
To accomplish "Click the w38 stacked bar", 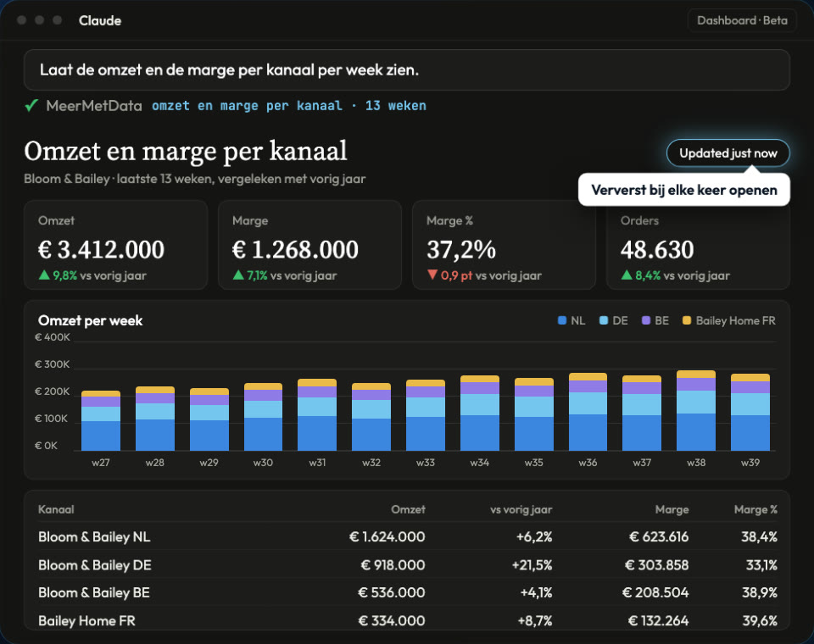I will coord(696,411).
